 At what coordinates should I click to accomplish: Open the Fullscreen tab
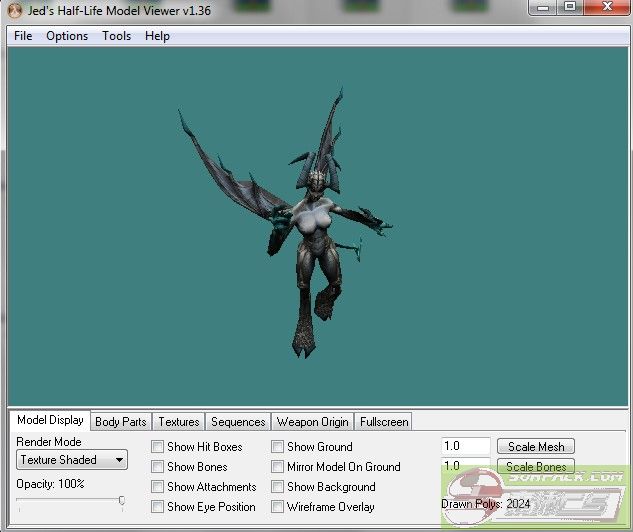pos(383,422)
